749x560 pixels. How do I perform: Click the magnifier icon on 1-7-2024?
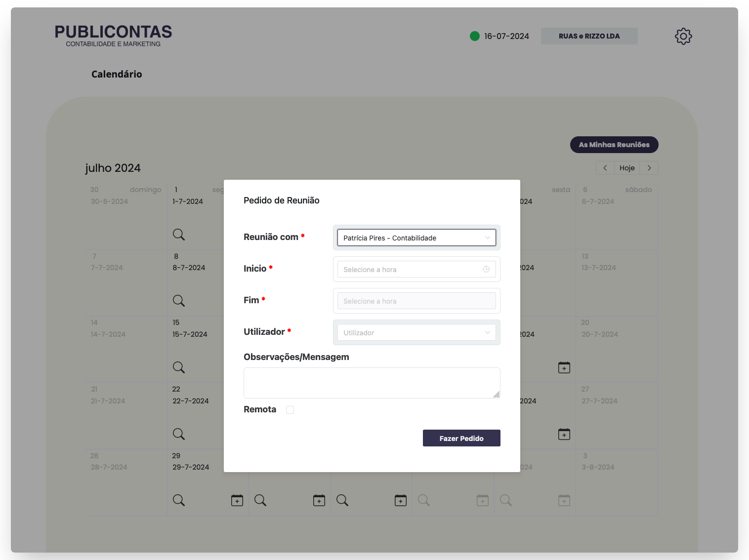point(178,235)
